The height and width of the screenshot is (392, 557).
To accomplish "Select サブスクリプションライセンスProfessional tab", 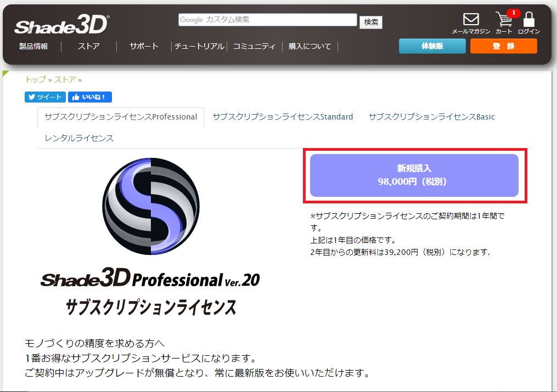I will 121,117.
